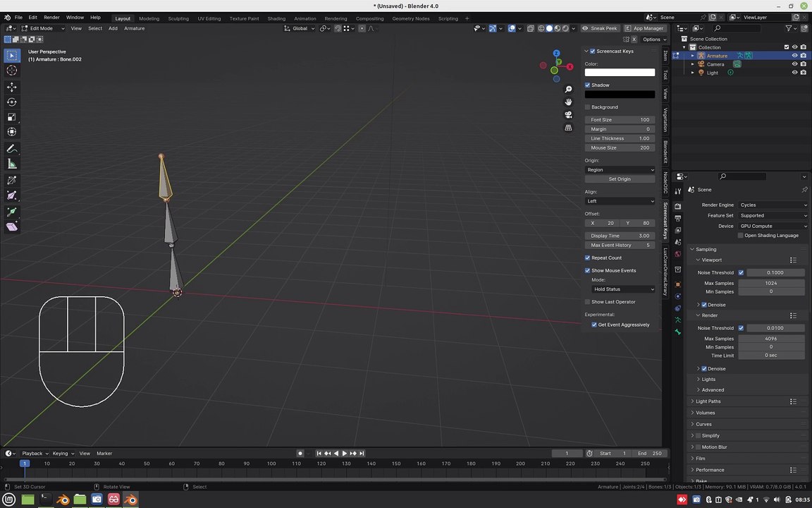Open the Edit Mode dropdown
This screenshot has height=508, width=812.
coord(43,28)
